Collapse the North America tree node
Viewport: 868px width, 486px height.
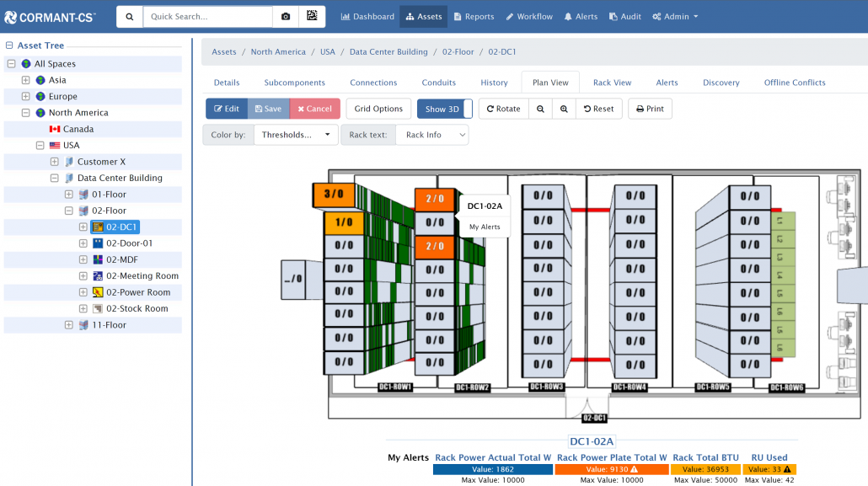(25, 113)
